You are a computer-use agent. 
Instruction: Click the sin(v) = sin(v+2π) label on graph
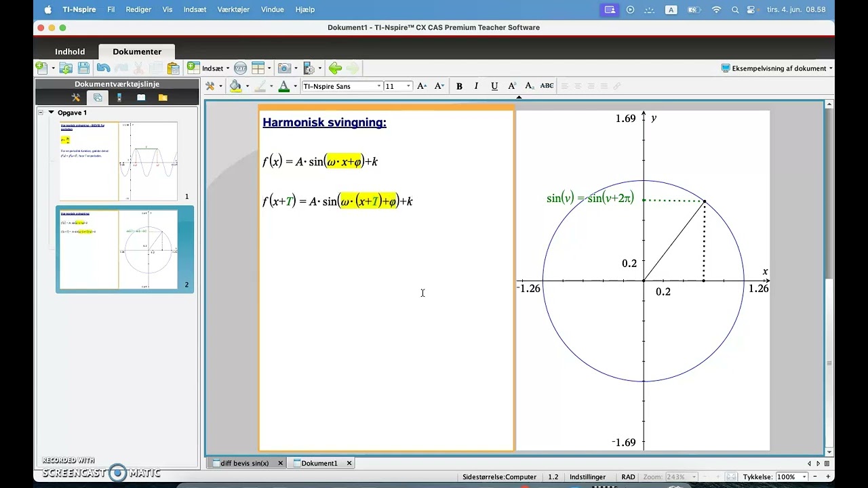coord(590,198)
